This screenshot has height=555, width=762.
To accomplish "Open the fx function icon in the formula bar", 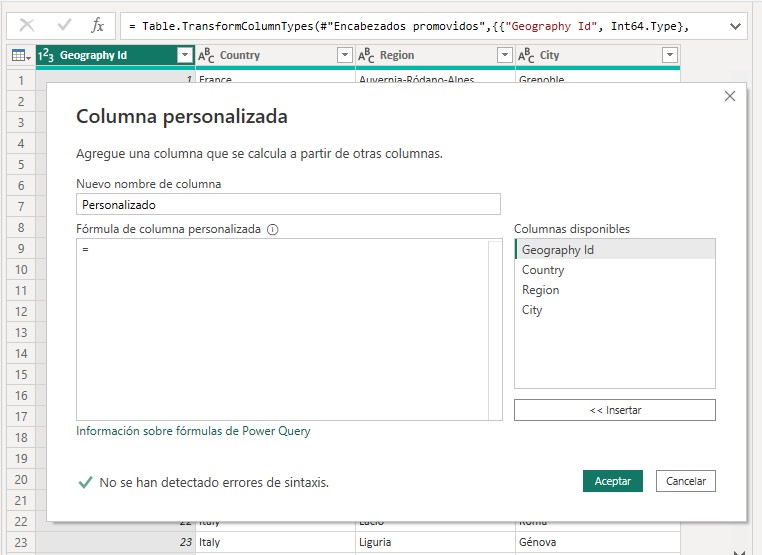I will [97, 25].
